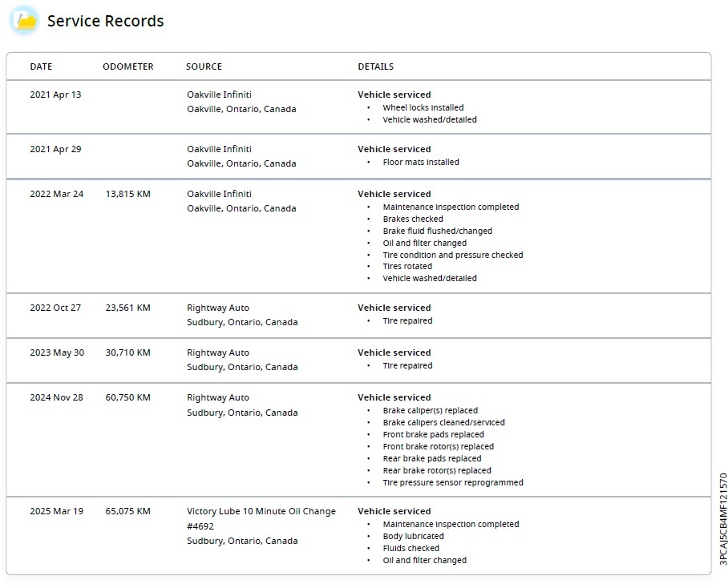Click the Service Records folder icon

(x=24, y=21)
